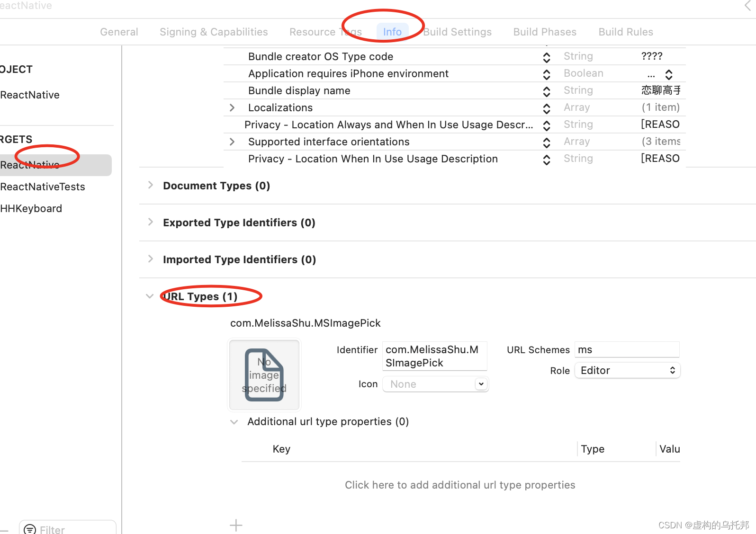This screenshot has height=534, width=756.
Task: Open key stepper for Bundle creator OS Type code
Action: (x=547, y=57)
